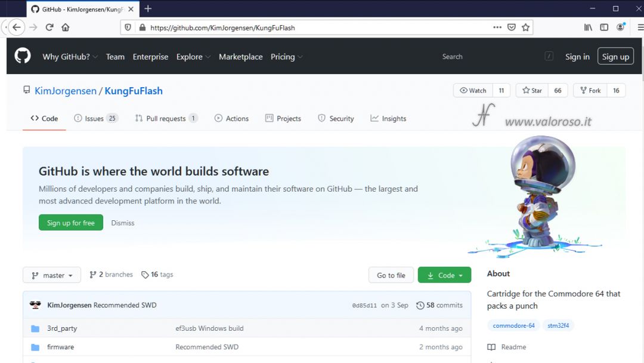
Task: Switch to the Security tab
Action: pos(336,118)
